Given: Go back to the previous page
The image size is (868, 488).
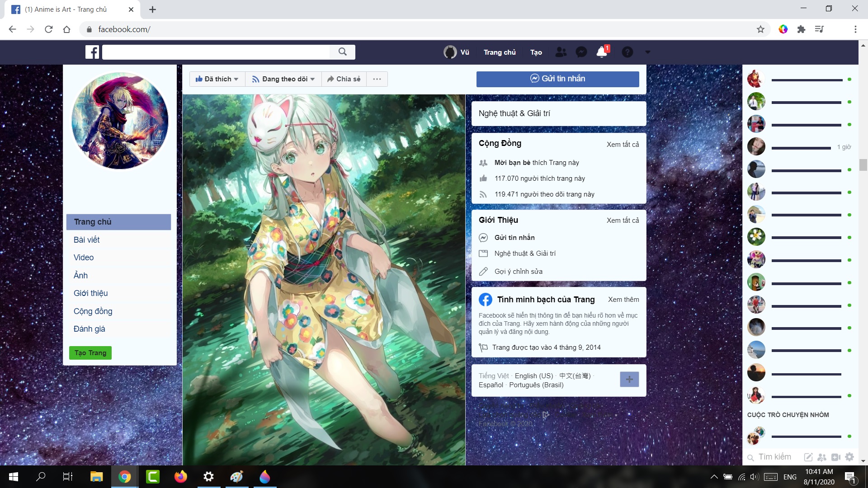Looking at the screenshot, I should click(x=12, y=29).
